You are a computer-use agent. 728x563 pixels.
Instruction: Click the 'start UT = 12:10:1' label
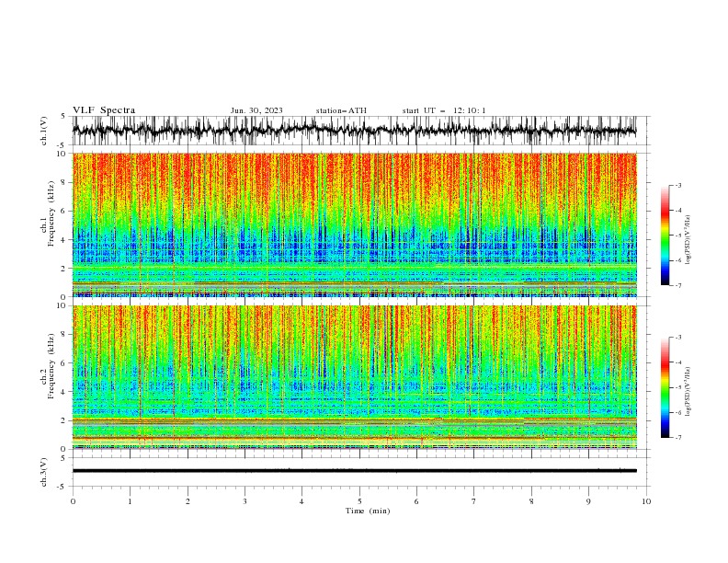point(444,110)
